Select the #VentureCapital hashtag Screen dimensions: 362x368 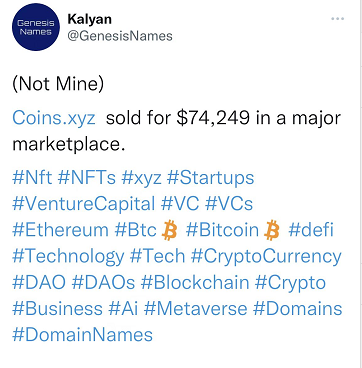click(84, 204)
